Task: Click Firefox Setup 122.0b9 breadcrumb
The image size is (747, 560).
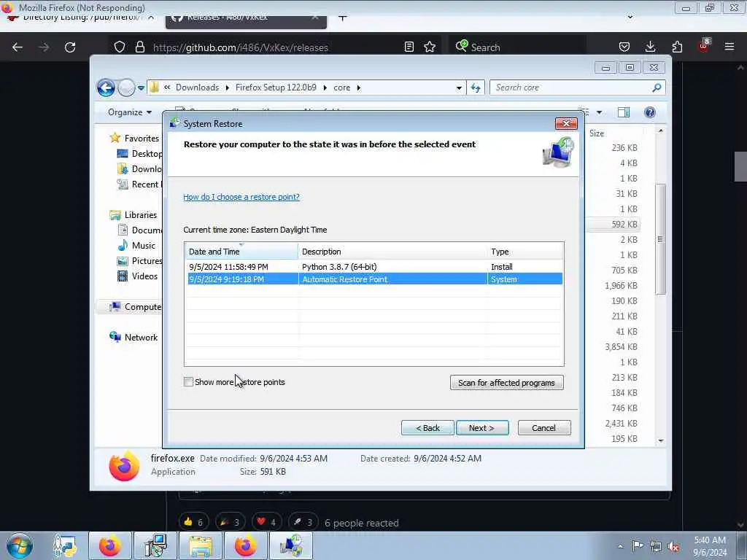Action: [276, 87]
